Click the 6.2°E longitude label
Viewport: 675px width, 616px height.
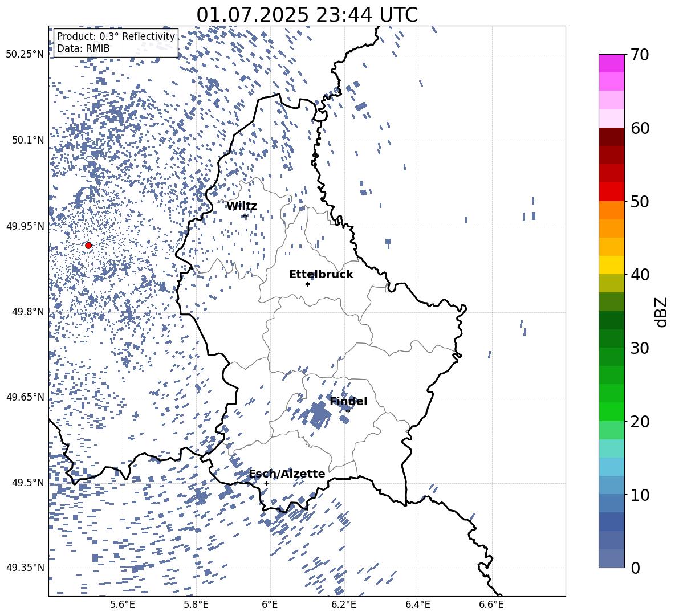click(x=344, y=605)
